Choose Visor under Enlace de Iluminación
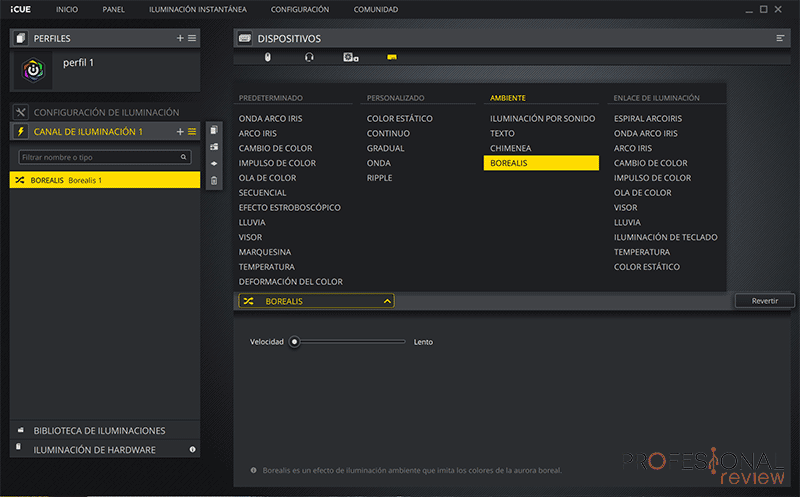Viewport: 800px width, 497px height. 626,208
